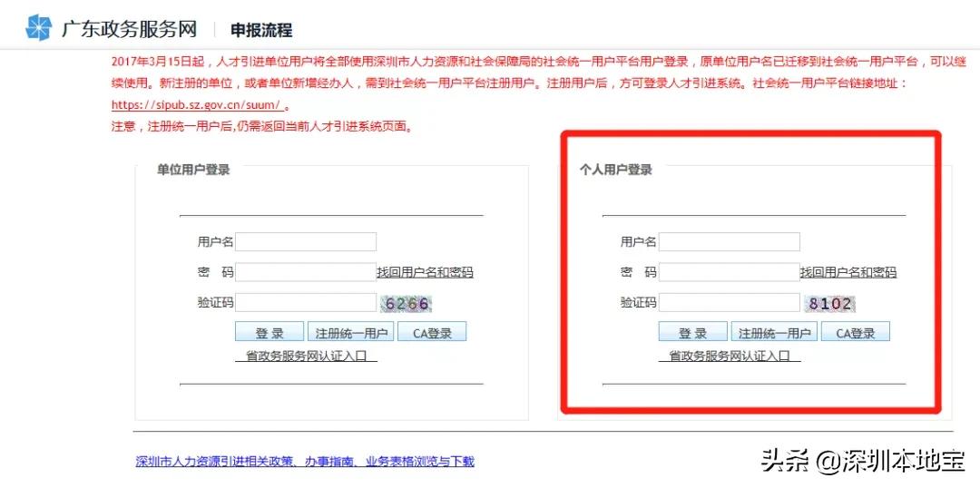Focus 用户名 field in 个人用户登录
Screen dimensions: 980x488
(730, 242)
